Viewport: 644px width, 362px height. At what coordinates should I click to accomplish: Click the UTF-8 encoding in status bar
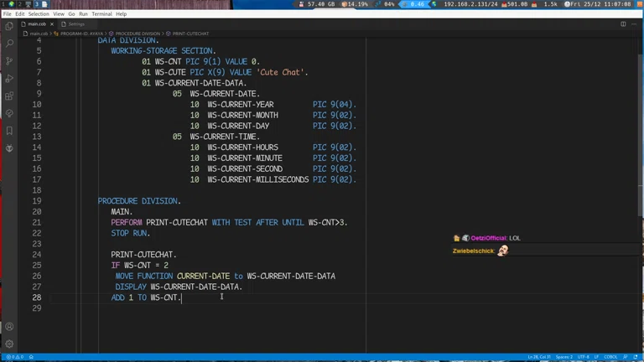pos(584,357)
